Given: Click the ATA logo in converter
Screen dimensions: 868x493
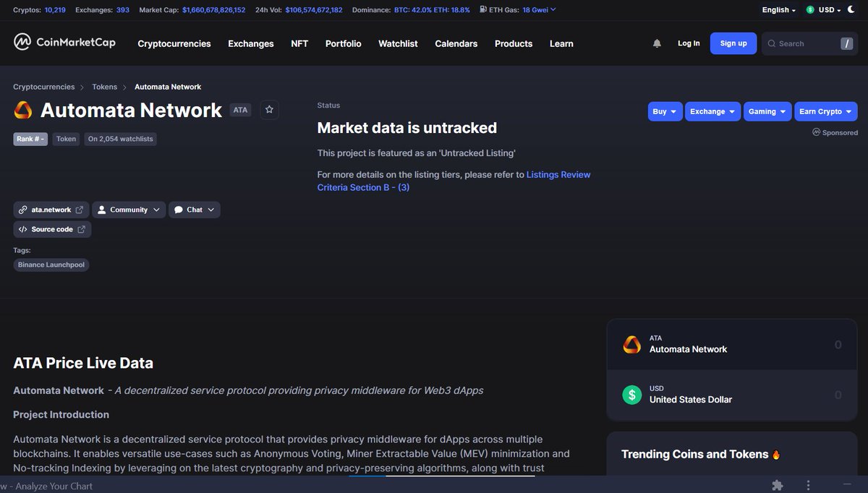Looking at the screenshot, I should point(631,344).
